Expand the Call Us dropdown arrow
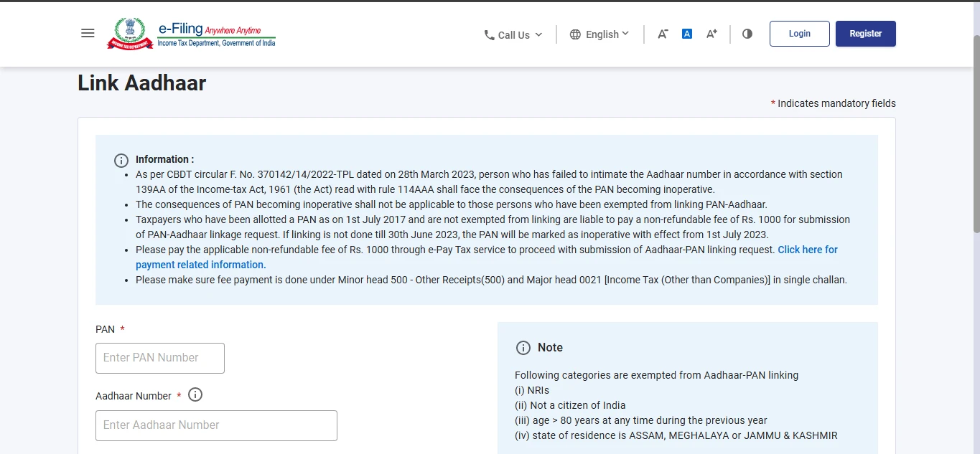This screenshot has width=980, height=454. (x=539, y=35)
